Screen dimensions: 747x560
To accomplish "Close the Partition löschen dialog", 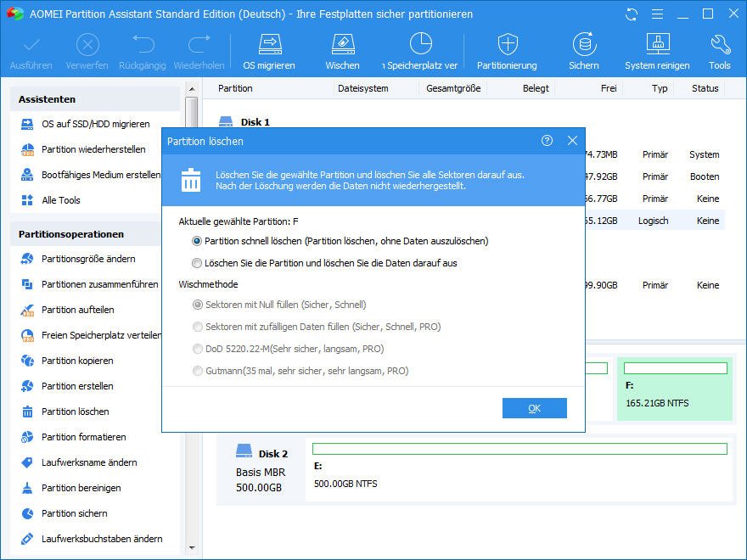I will 572,141.
